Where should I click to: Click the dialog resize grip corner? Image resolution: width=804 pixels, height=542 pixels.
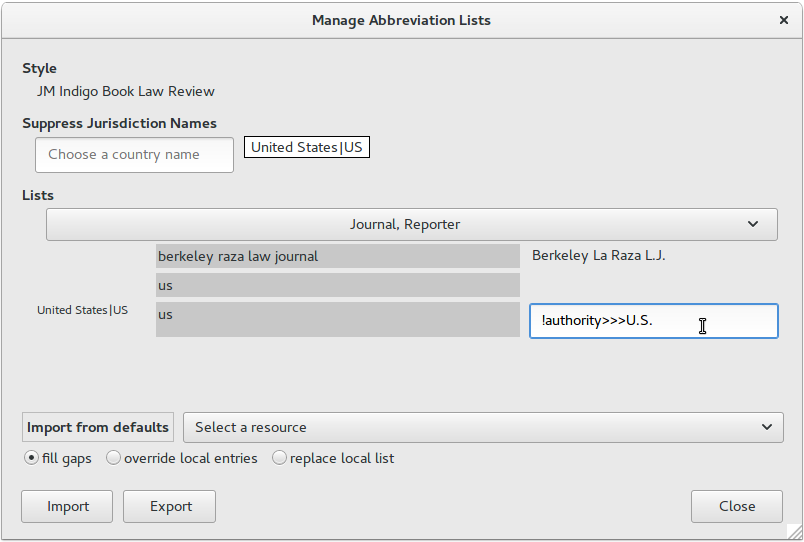pyautogui.click(x=794, y=532)
